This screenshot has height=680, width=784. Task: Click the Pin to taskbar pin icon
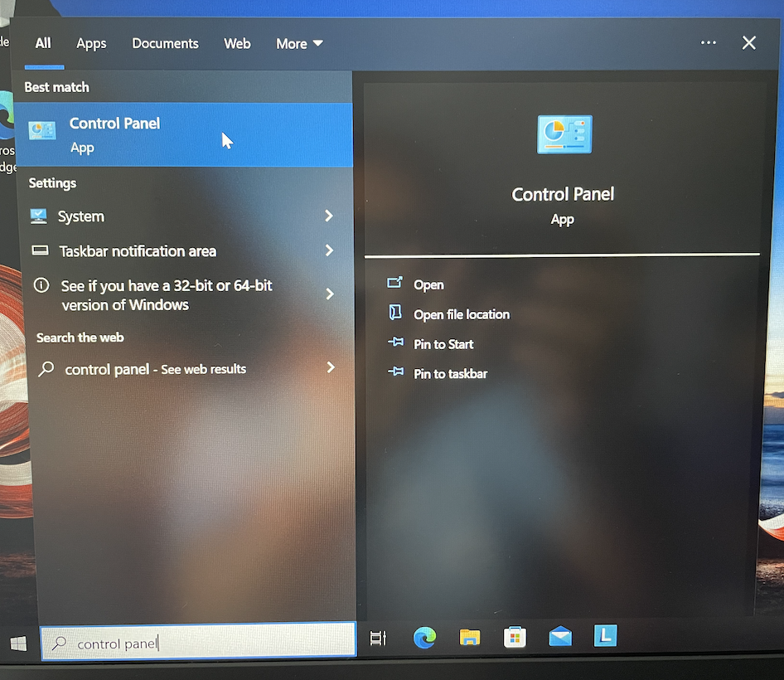click(x=395, y=372)
